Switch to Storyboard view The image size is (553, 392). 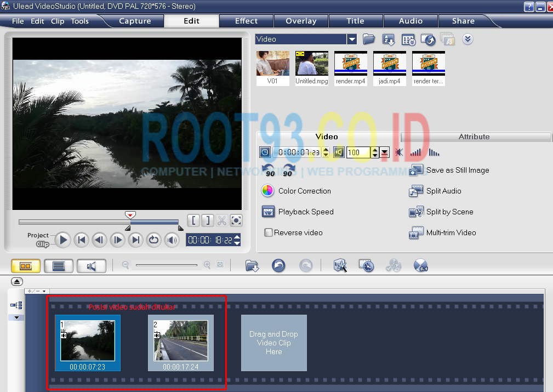point(26,266)
